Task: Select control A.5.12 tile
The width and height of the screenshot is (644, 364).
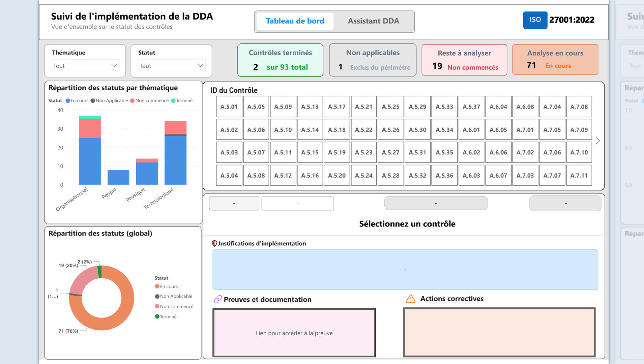Action: pos(283,176)
